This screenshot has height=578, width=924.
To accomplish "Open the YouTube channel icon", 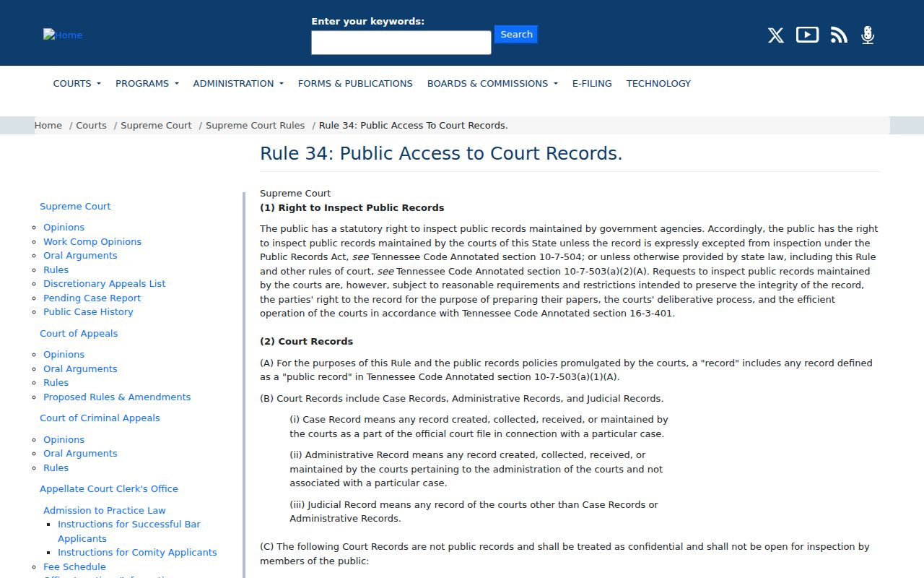I will coord(807,35).
